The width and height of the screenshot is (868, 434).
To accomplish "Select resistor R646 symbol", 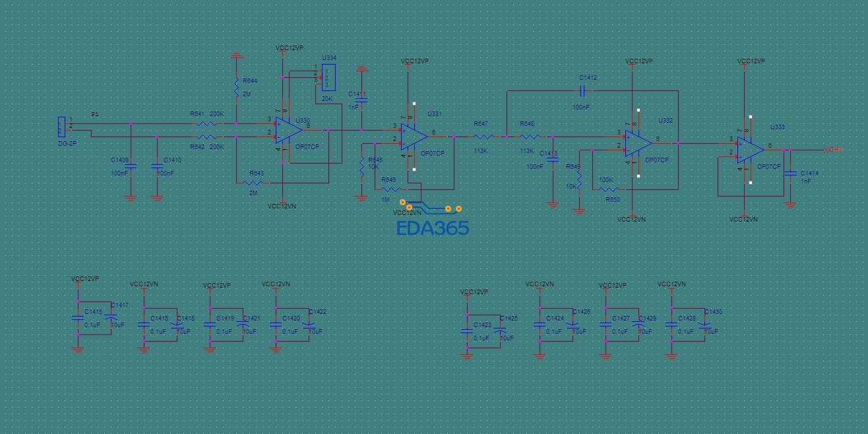I will pos(391,189).
